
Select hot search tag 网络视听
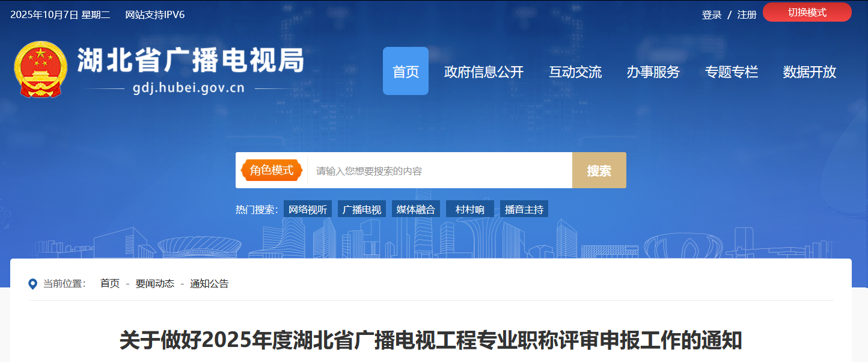coord(308,209)
